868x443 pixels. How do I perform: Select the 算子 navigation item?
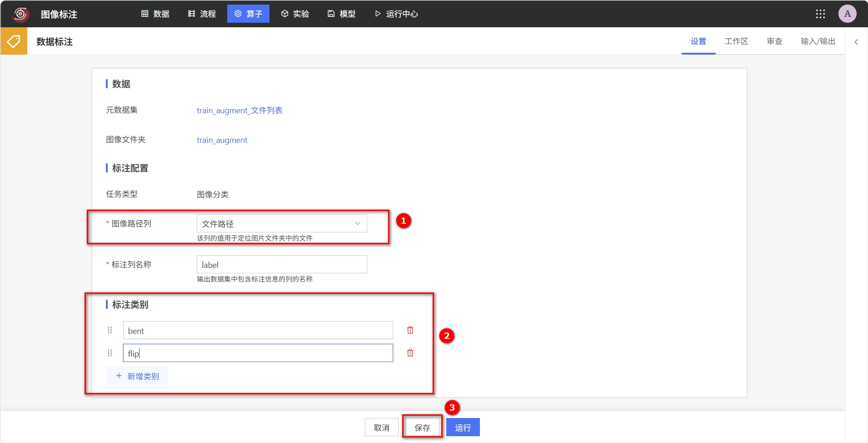pyautogui.click(x=248, y=14)
